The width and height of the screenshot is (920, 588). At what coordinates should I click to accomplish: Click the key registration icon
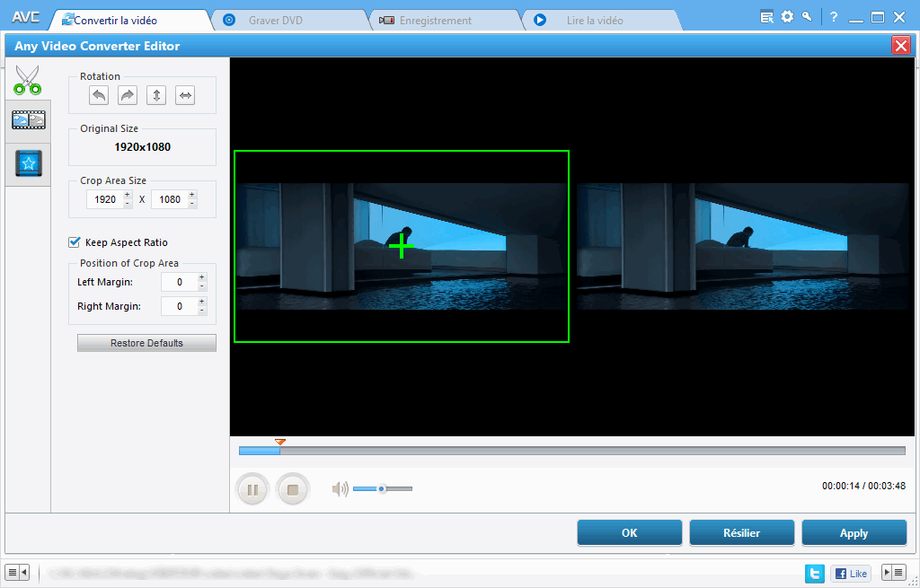(x=808, y=16)
